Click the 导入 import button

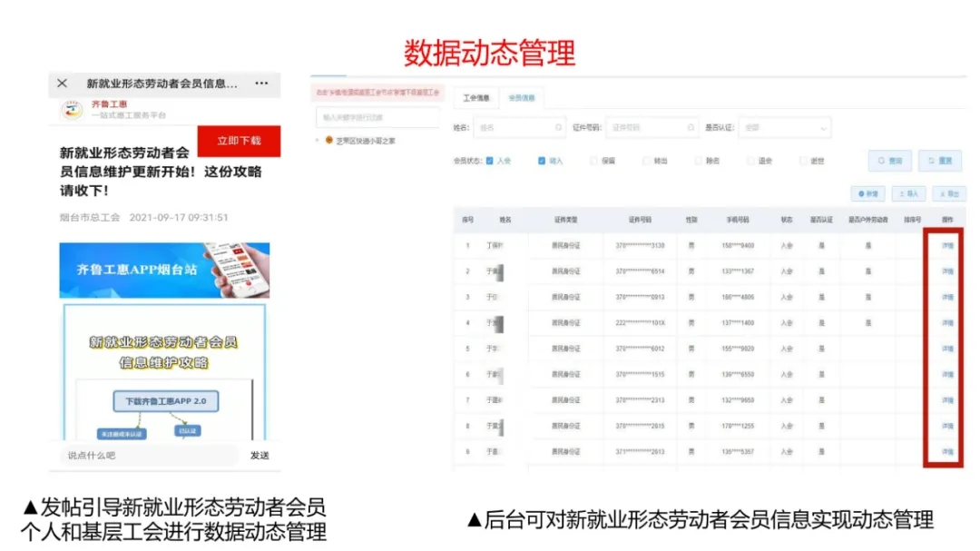pos(908,193)
